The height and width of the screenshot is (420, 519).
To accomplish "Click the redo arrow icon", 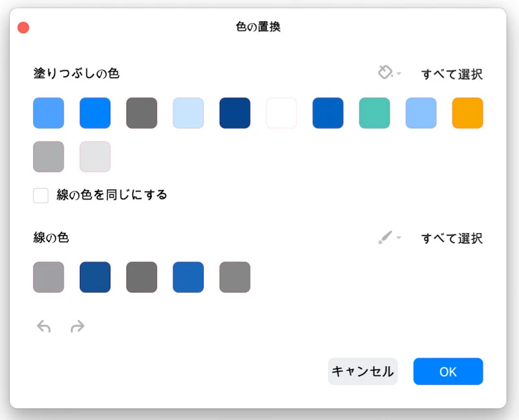I will pyautogui.click(x=78, y=326).
